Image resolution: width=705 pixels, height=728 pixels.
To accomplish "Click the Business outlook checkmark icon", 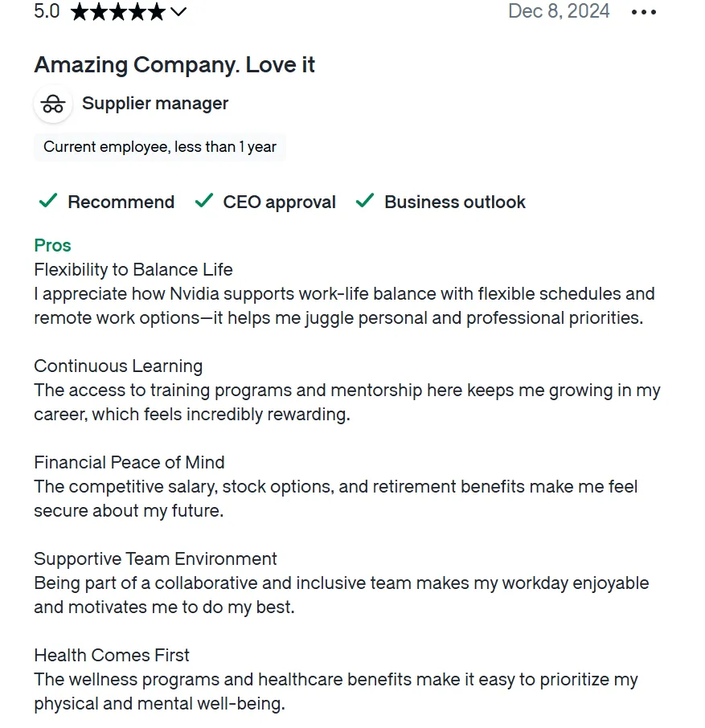I will click(x=365, y=201).
